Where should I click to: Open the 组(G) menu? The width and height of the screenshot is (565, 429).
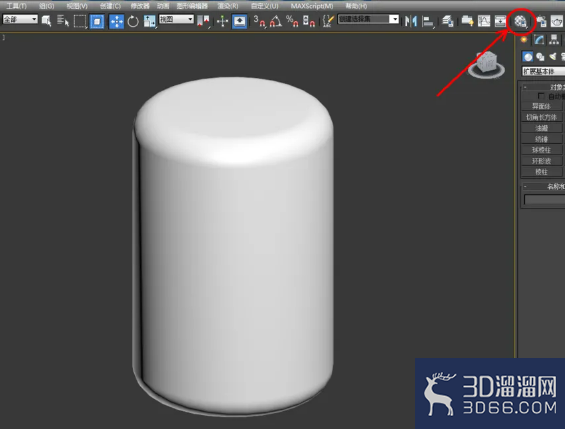tap(46, 6)
